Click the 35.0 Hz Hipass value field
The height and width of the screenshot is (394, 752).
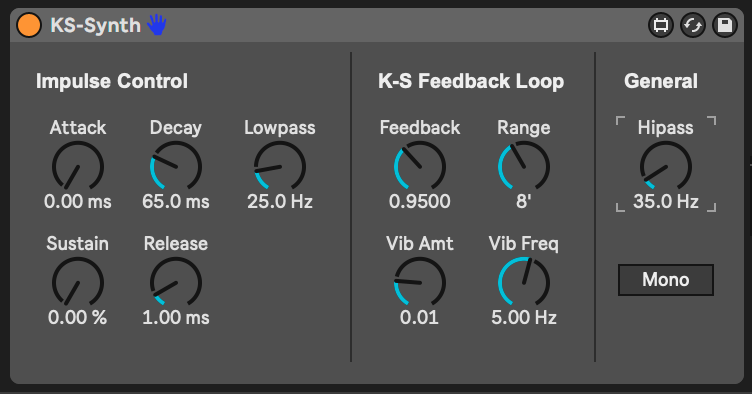(x=666, y=201)
